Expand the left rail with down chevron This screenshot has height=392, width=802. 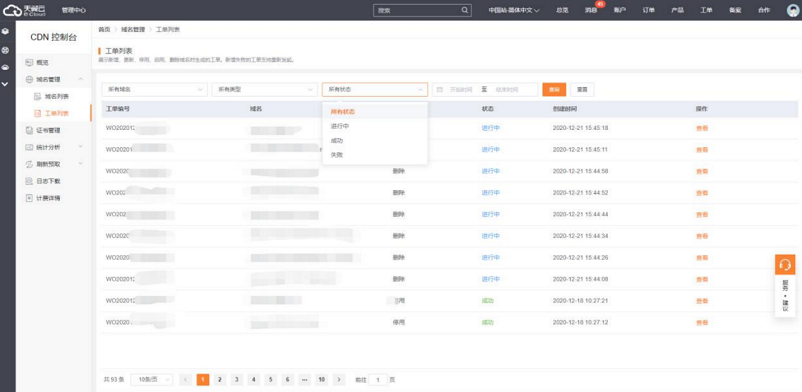coord(5,83)
